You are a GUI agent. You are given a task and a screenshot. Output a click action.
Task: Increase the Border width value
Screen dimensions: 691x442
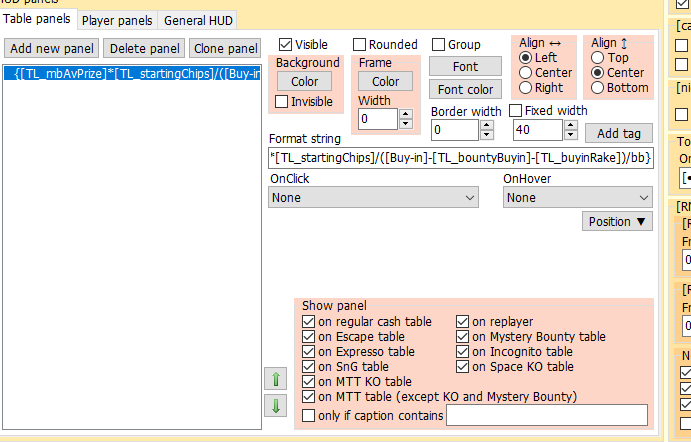487,125
